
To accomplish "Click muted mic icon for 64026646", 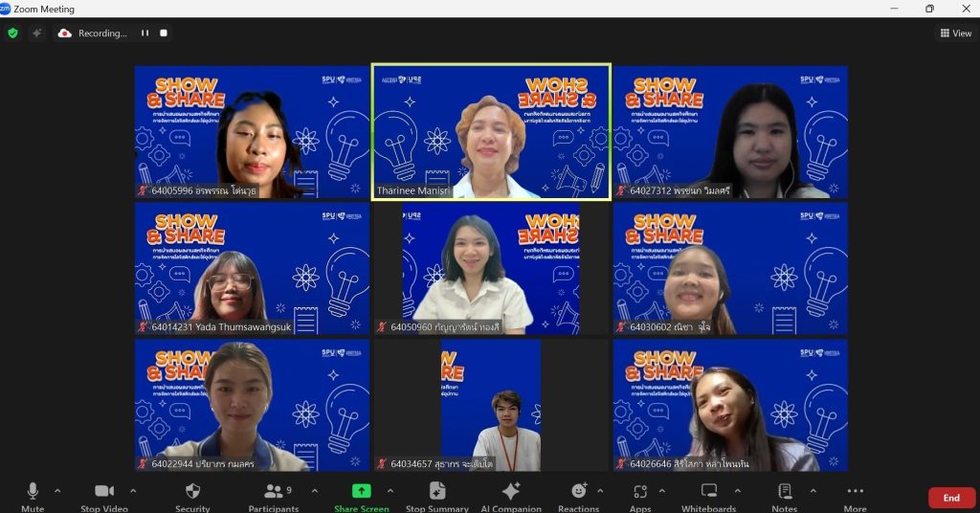I will coord(620,463).
